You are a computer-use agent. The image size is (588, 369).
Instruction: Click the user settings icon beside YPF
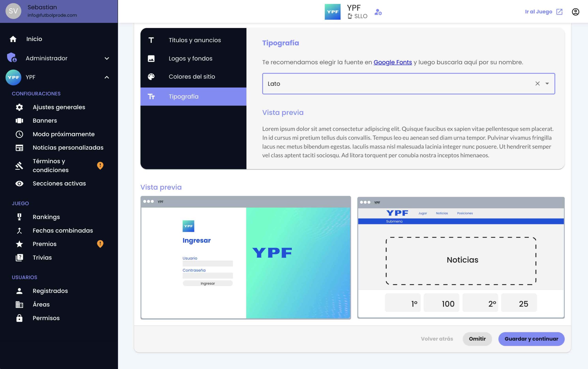[378, 12]
